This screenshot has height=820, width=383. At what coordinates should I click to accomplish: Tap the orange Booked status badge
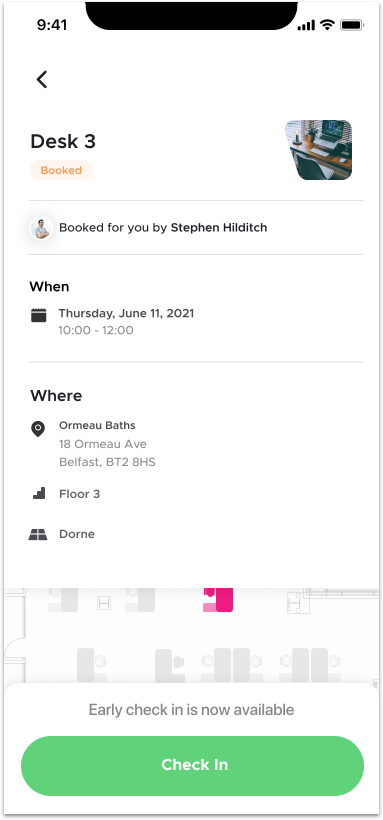61,170
